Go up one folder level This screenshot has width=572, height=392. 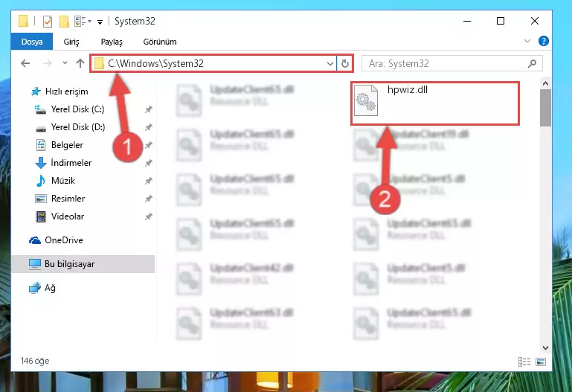coord(80,63)
